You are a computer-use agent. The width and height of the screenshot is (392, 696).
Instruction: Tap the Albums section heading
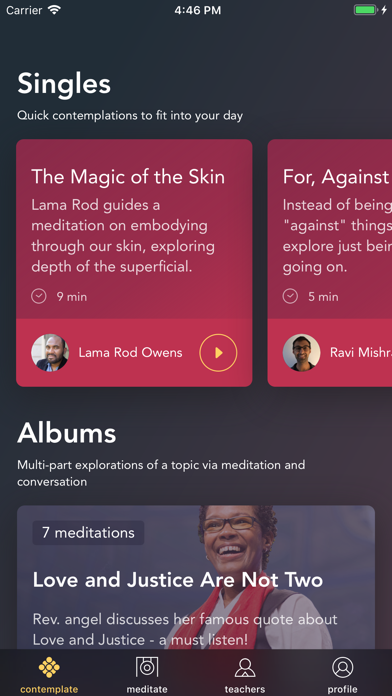coord(67,433)
